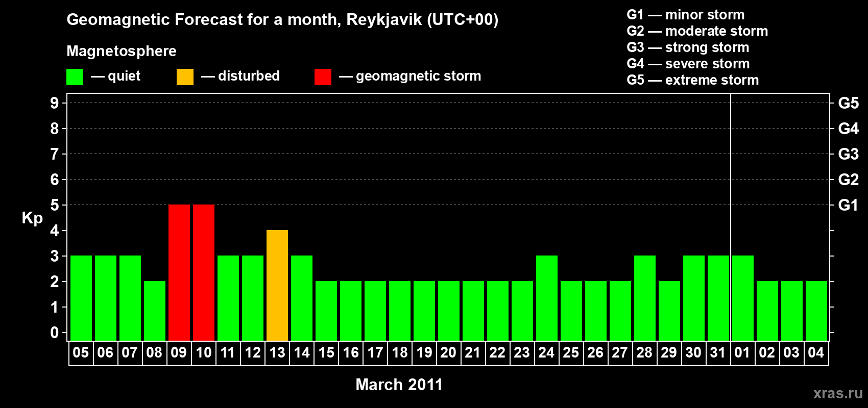Click the date label 03
This screenshot has width=868, height=408.
click(x=791, y=352)
